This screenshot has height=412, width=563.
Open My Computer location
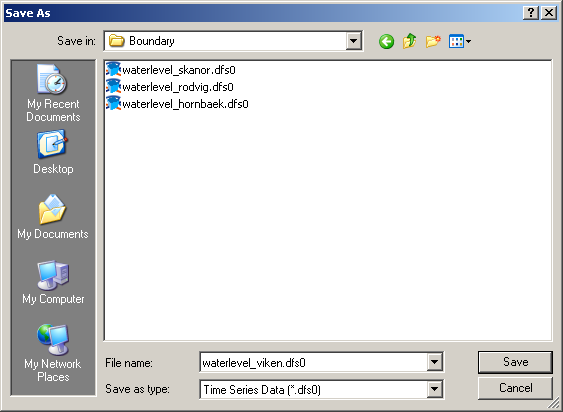coord(53,282)
